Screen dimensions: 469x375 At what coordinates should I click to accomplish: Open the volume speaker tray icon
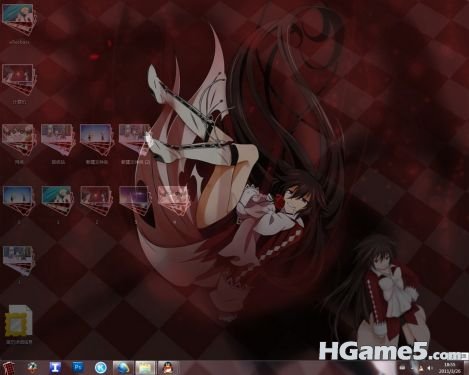pyautogui.click(x=430, y=368)
